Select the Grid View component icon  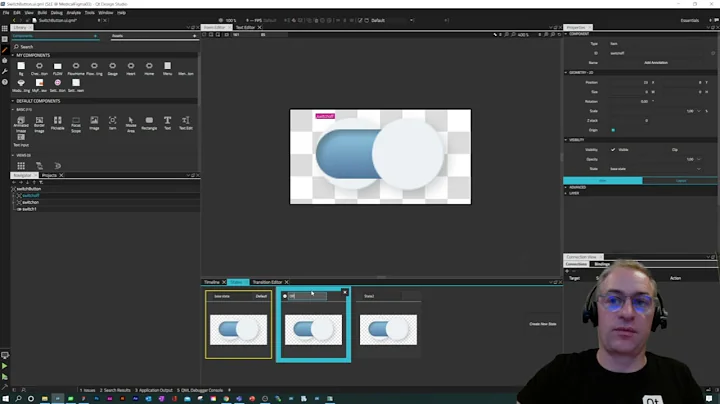[21, 166]
